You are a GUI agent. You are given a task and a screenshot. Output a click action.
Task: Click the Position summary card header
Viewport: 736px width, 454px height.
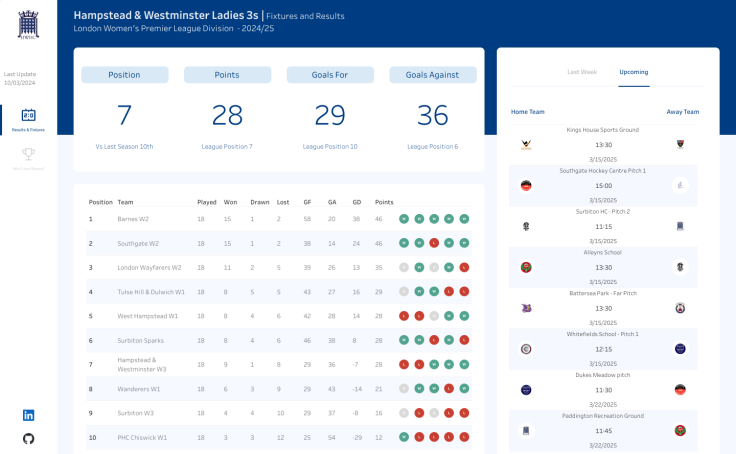point(124,75)
